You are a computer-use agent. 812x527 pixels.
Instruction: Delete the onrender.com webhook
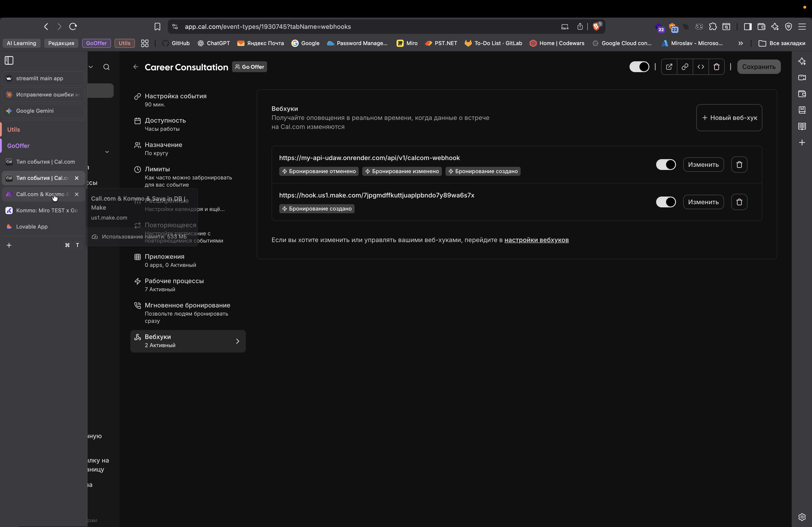(x=739, y=165)
